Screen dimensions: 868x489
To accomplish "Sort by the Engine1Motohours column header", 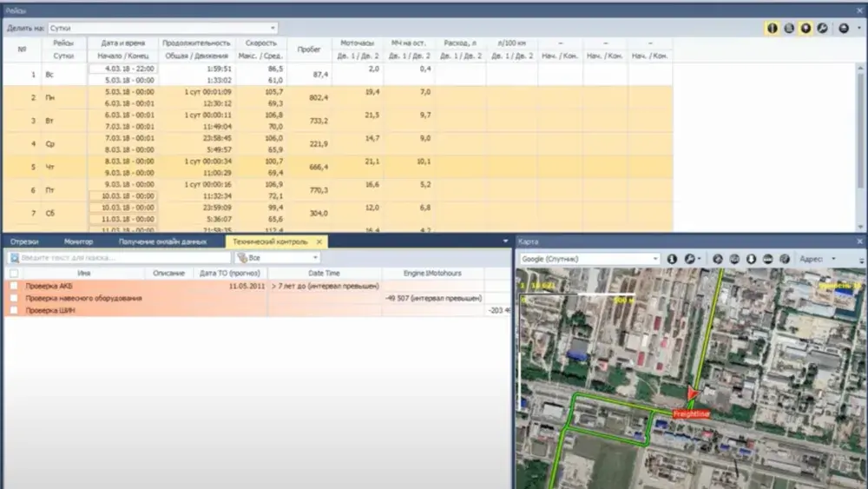I will click(432, 273).
